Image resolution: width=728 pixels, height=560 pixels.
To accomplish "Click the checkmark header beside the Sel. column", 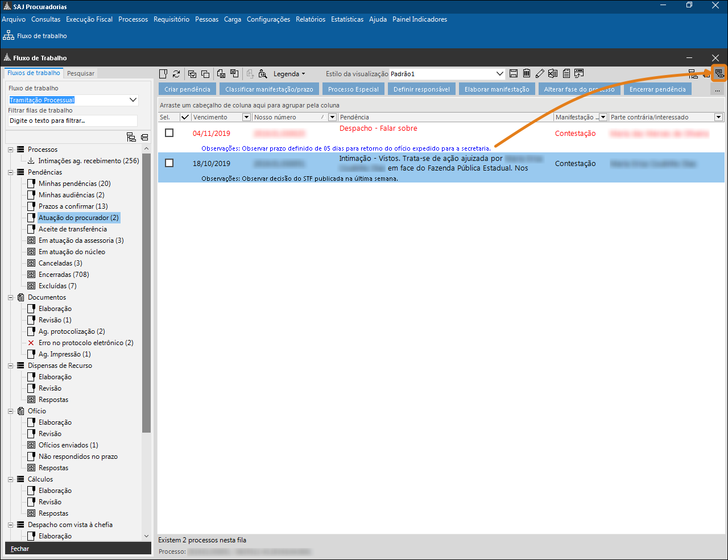I will tap(185, 117).
